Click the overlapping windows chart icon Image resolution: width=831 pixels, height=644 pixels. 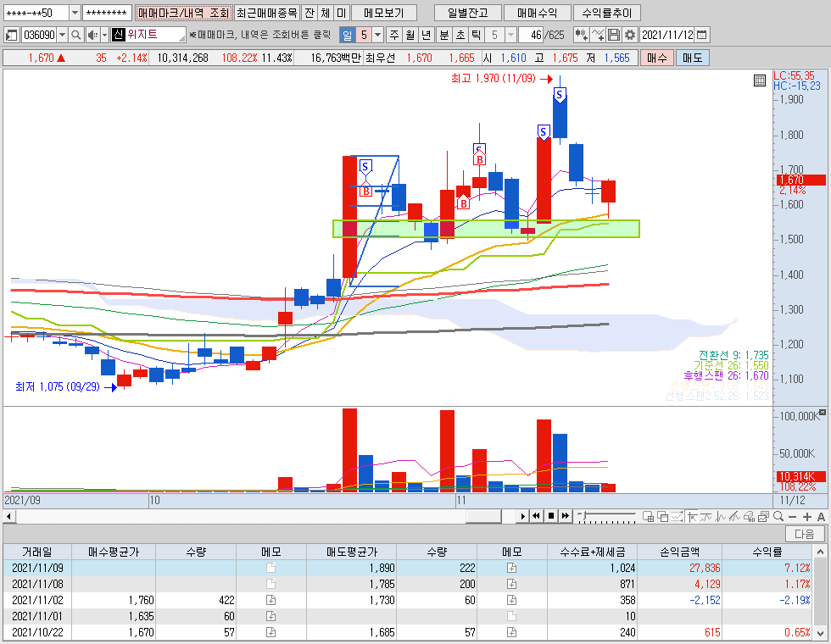click(x=662, y=516)
